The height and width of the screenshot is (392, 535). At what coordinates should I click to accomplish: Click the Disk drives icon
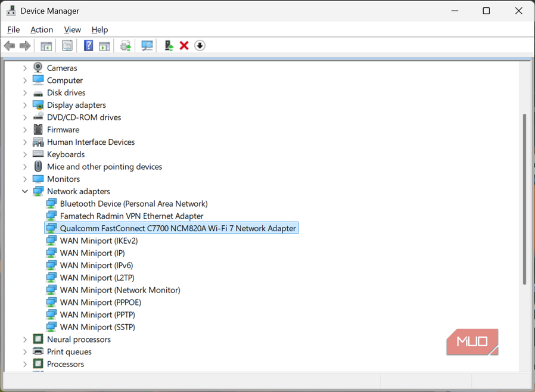pos(38,93)
